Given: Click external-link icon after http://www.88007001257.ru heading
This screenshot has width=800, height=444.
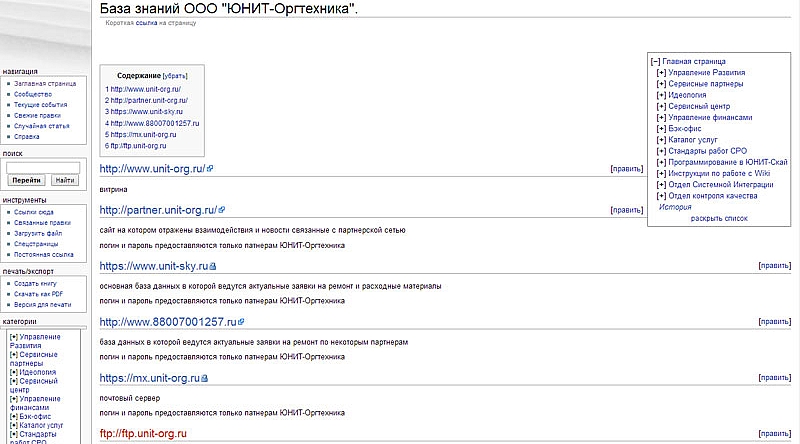Looking at the screenshot, I should click(x=241, y=323).
